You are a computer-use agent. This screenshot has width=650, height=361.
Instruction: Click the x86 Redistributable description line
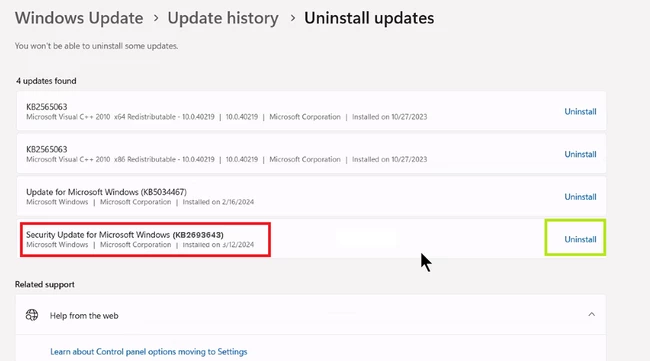(x=227, y=160)
